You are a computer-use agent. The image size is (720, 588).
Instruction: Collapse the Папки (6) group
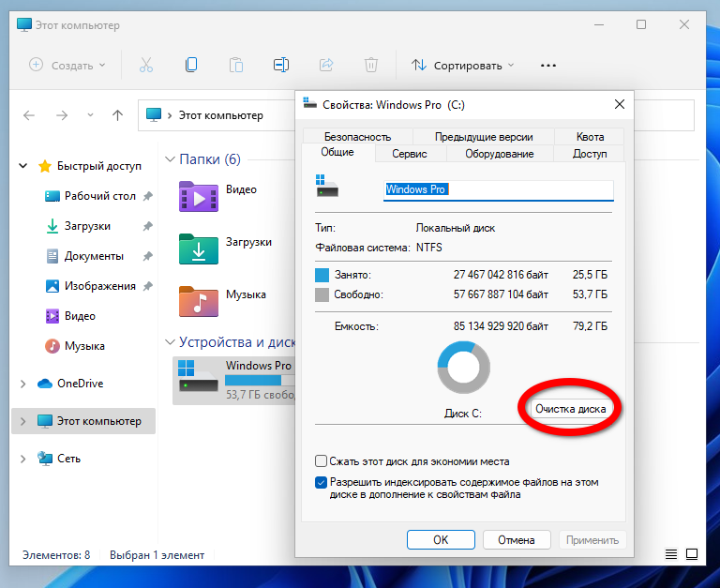(x=170, y=158)
